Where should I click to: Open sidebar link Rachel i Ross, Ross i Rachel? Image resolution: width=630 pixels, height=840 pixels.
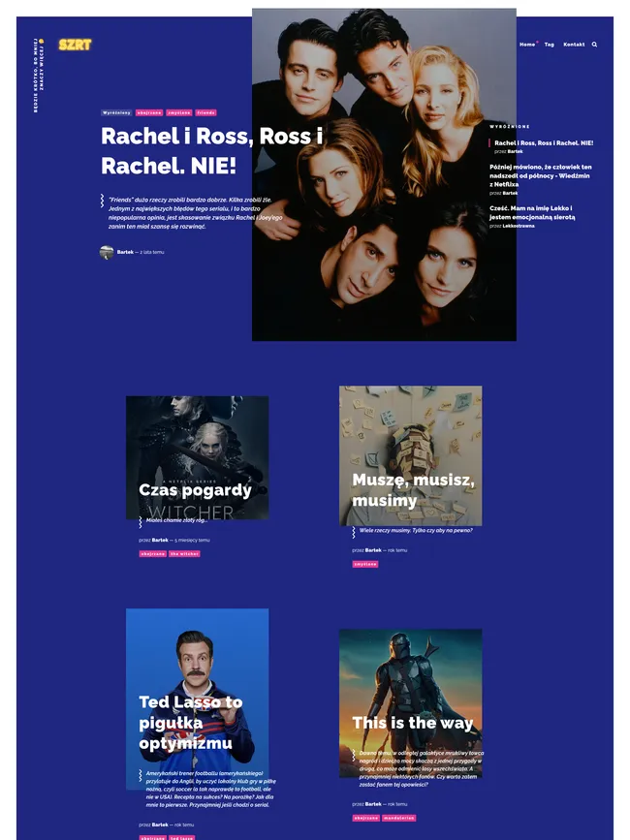pos(544,143)
